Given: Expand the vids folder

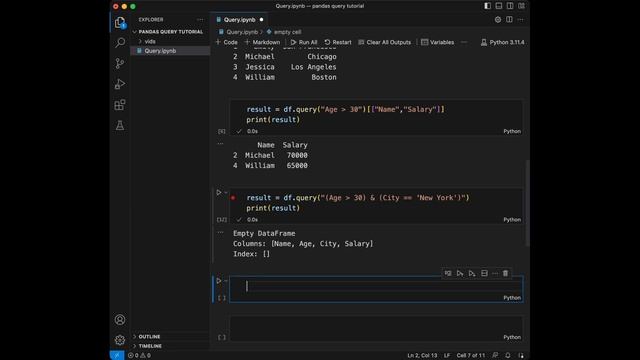Looking at the screenshot, I should pyautogui.click(x=150, y=41).
